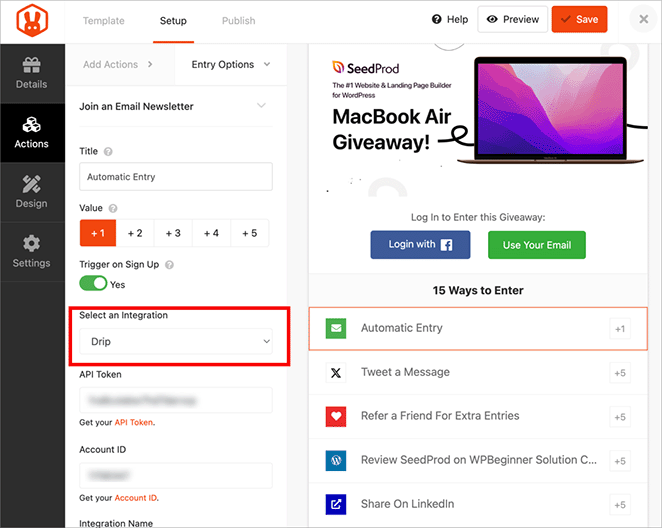Open the Select an Integration Drip dropdown
This screenshot has height=528, width=662.
pos(176,341)
